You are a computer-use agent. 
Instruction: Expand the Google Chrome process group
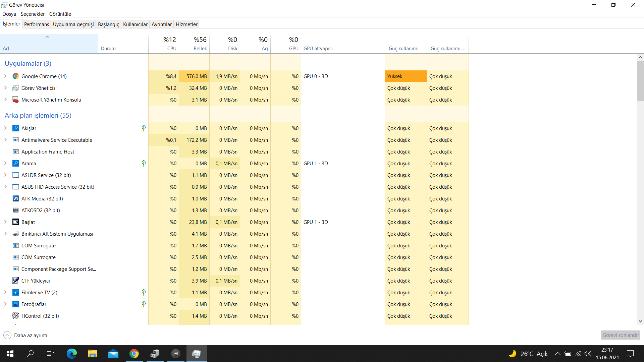(5, 76)
